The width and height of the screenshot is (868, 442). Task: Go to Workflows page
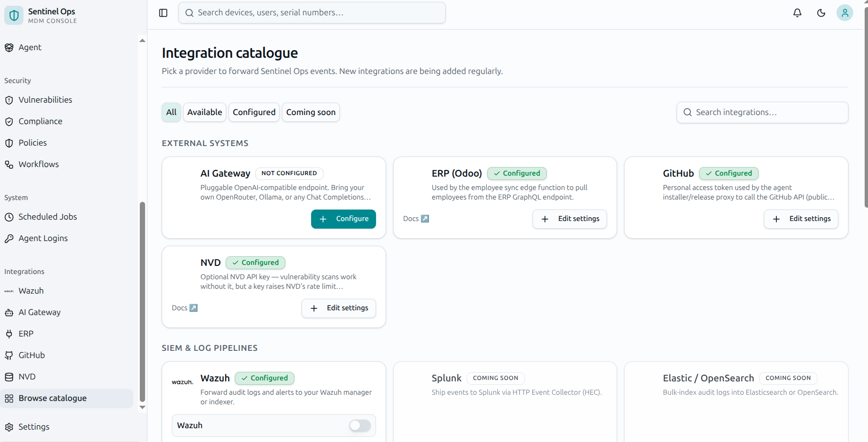(67, 165)
